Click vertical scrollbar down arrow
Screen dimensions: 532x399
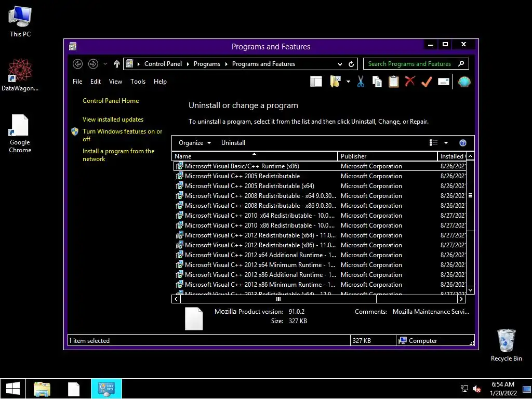[470, 290]
